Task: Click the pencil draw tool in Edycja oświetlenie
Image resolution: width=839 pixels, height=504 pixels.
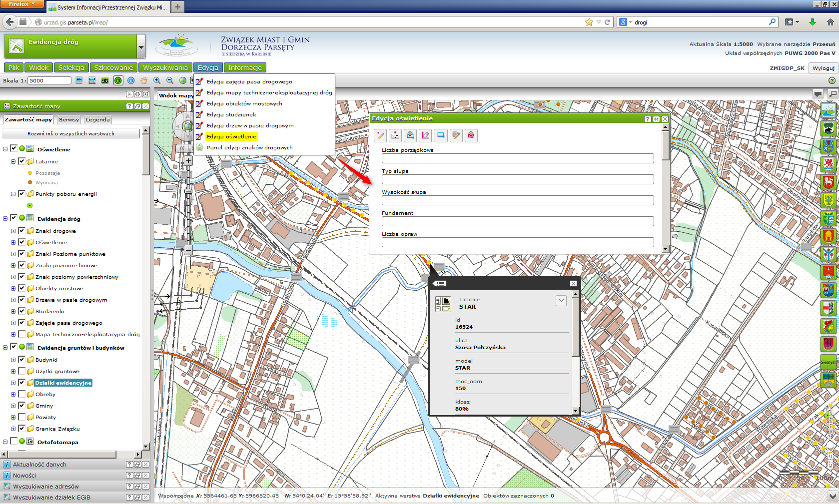Action: [x=380, y=135]
